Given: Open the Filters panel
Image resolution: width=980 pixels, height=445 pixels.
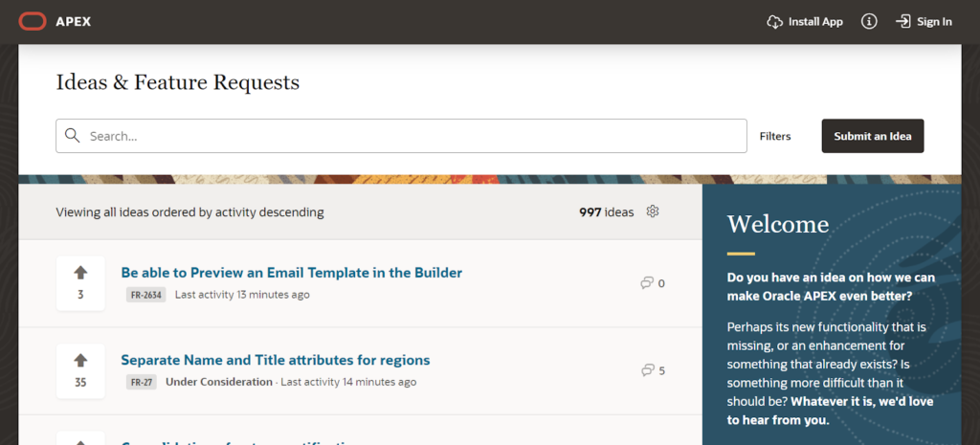Looking at the screenshot, I should pyautogui.click(x=775, y=136).
